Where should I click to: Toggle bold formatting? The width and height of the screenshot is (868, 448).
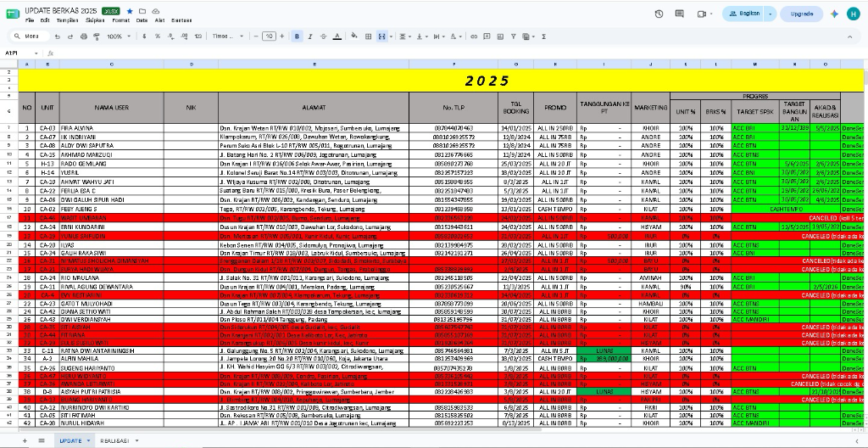coord(297,36)
